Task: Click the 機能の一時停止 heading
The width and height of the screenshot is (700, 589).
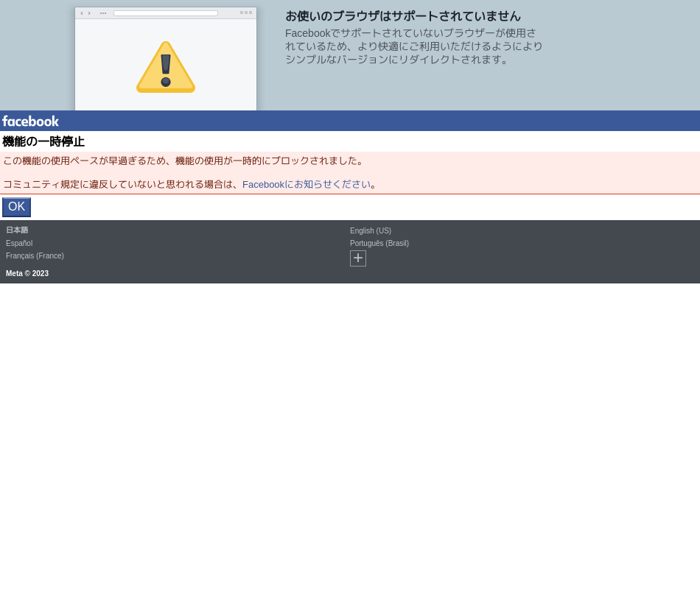Action: point(43,142)
